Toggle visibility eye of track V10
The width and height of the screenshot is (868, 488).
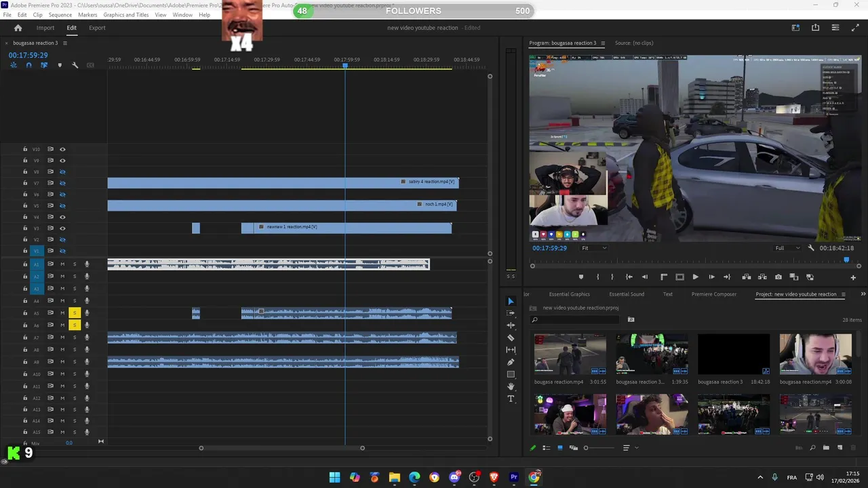click(62, 149)
